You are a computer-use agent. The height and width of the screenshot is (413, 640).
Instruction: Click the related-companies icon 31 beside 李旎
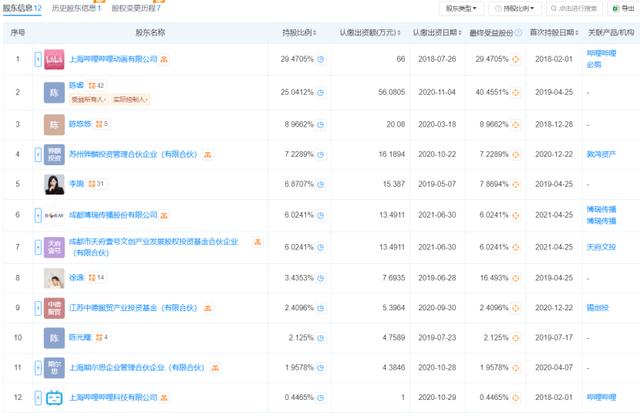coord(96,184)
